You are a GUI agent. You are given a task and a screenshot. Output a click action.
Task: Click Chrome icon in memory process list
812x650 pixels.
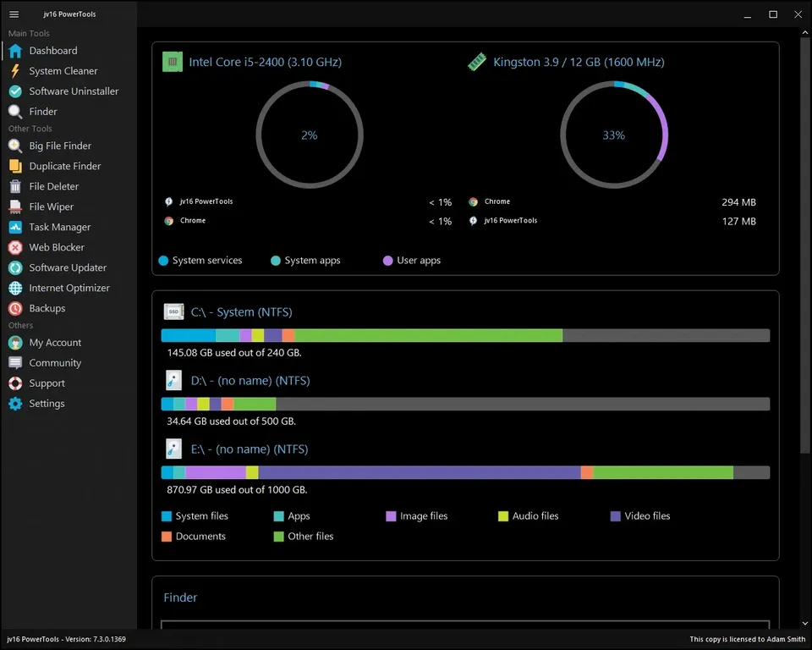(473, 201)
